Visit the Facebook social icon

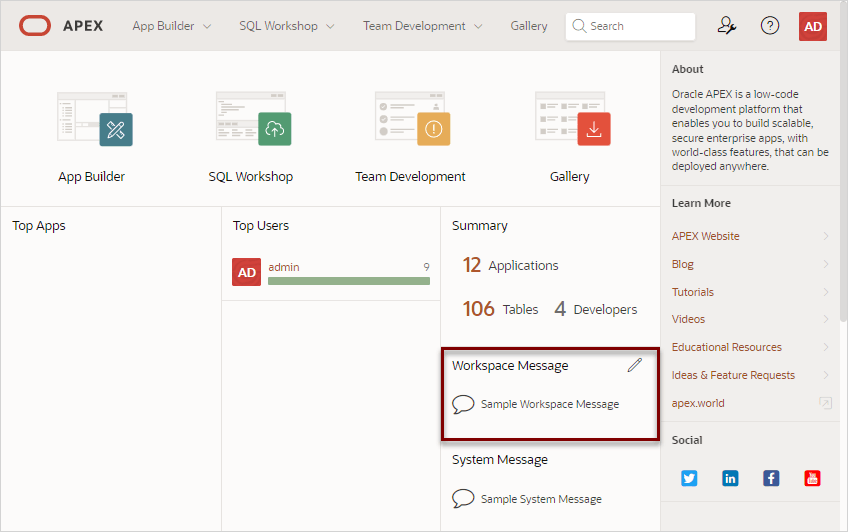tap(771, 478)
